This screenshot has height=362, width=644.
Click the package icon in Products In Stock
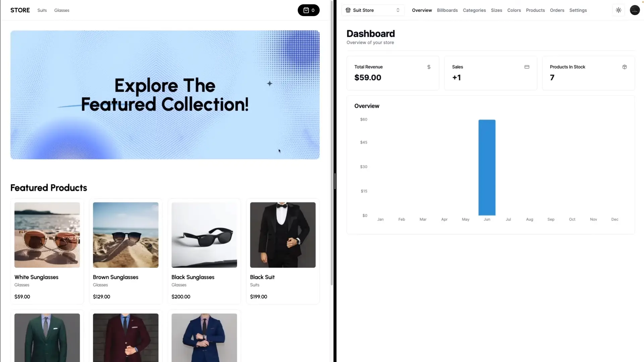point(624,67)
